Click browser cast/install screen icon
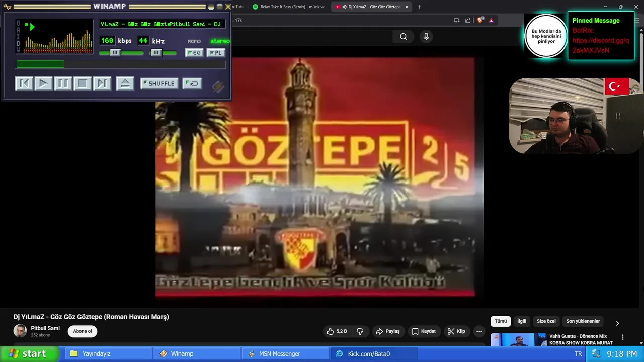Screen dimensions: 644x362 click(x=456, y=20)
